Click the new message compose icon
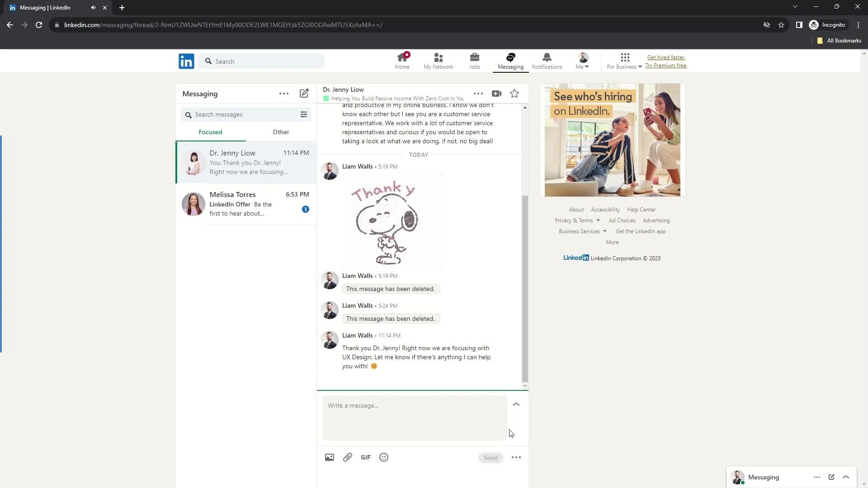Screen dimensions: 868x488 click(304, 94)
